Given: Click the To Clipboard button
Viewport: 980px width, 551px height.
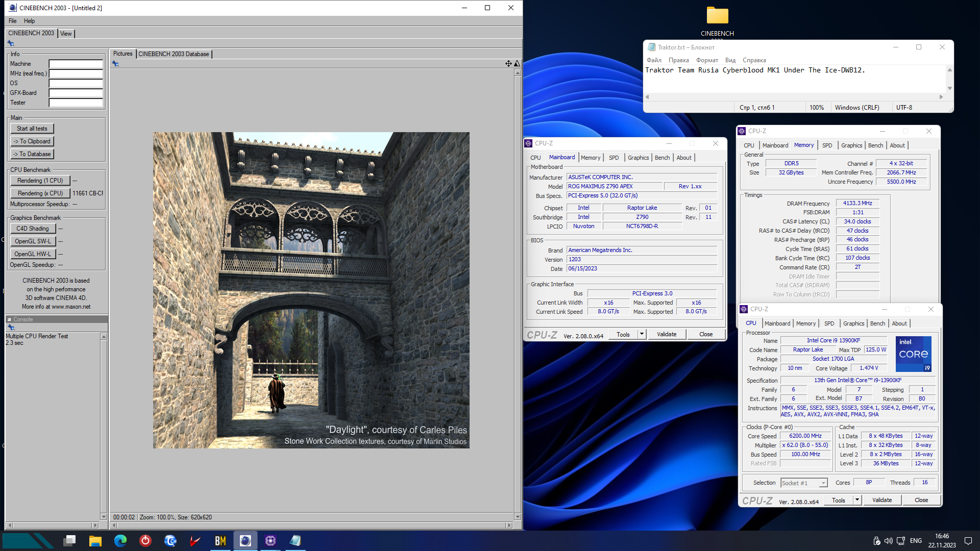Looking at the screenshot, I should [32, 141].
